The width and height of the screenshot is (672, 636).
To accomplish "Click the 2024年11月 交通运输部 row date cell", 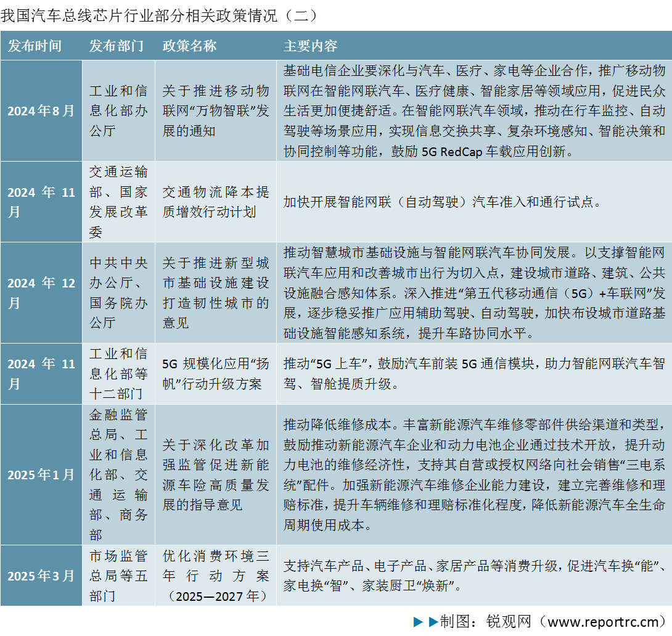I will (x=41, y=200).
